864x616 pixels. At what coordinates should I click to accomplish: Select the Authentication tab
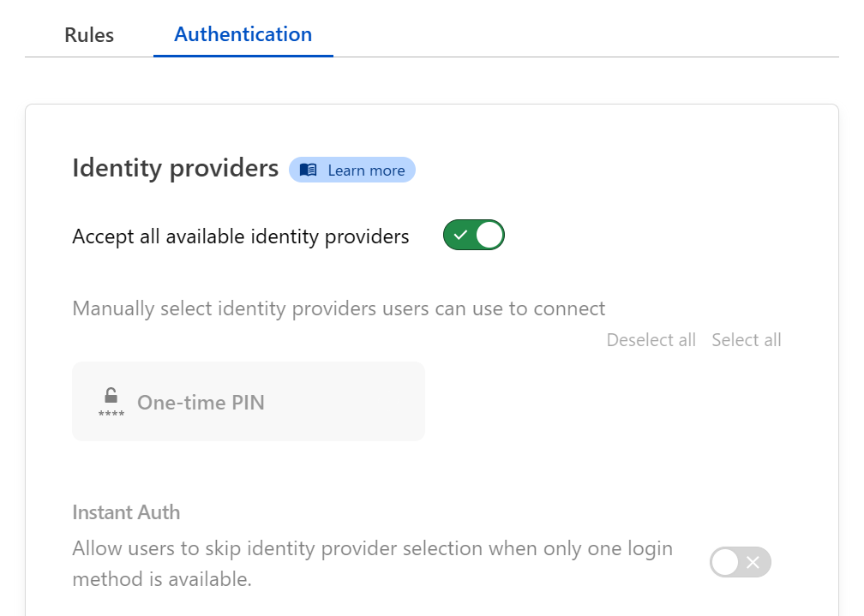243,34
